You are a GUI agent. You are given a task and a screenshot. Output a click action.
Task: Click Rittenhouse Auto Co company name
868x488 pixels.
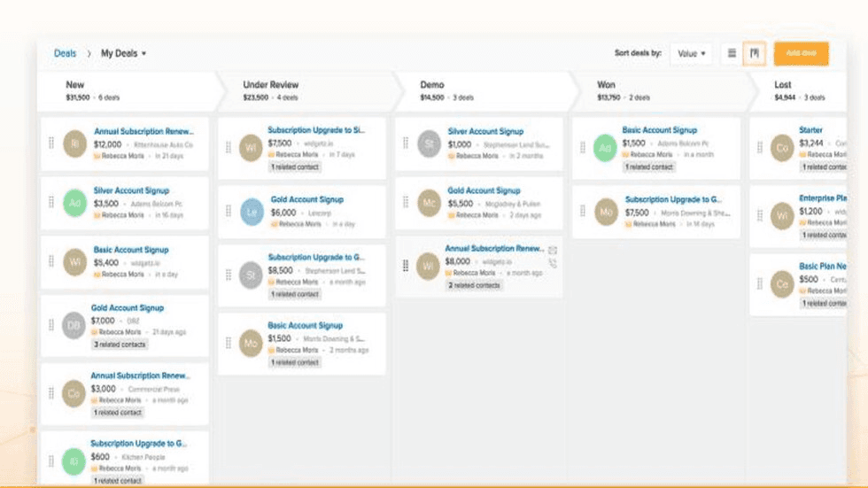[163, 145]
